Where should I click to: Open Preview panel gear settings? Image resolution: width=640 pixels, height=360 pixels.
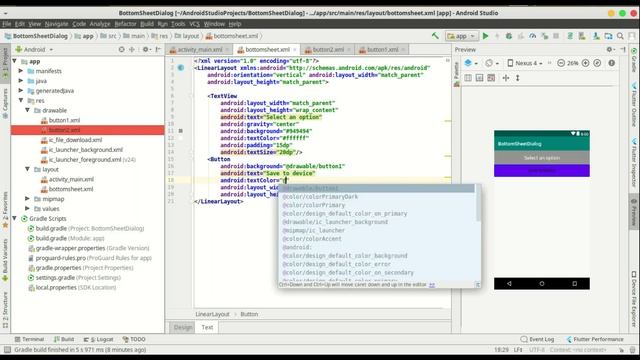click(x=610, y=49)
